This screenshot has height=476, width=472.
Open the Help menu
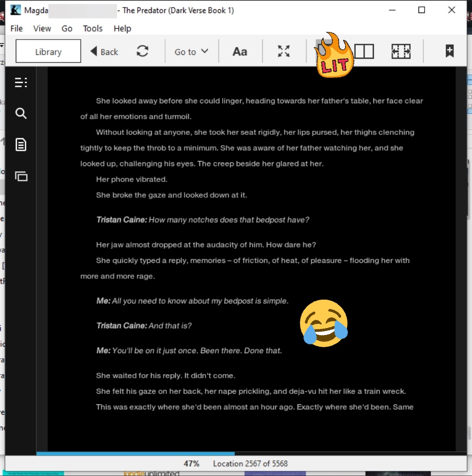[x=122, y=28]
